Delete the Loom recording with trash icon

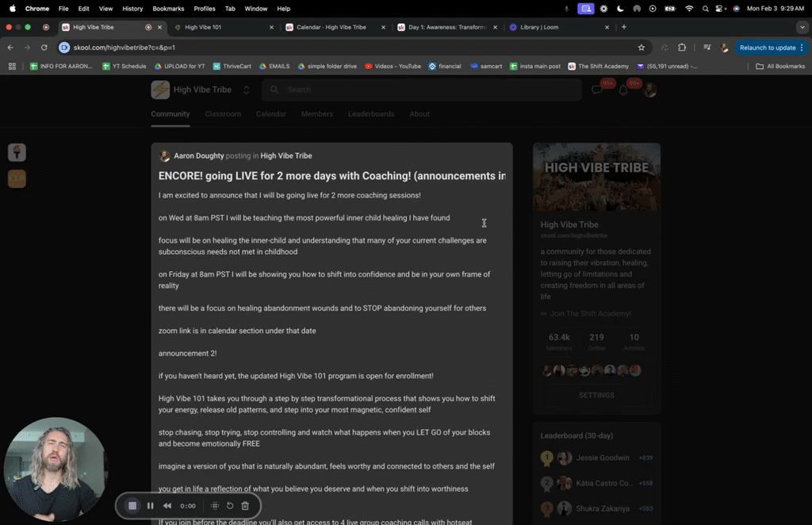click(245, 506)
